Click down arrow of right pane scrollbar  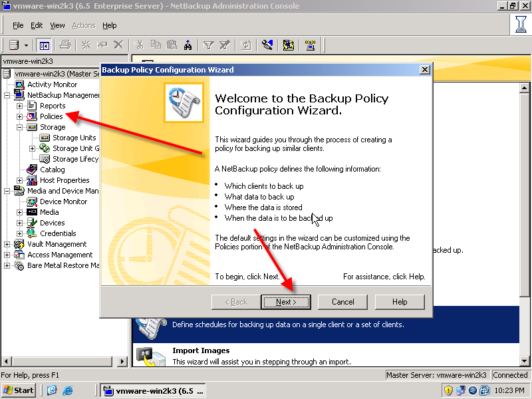coord(524,361)
